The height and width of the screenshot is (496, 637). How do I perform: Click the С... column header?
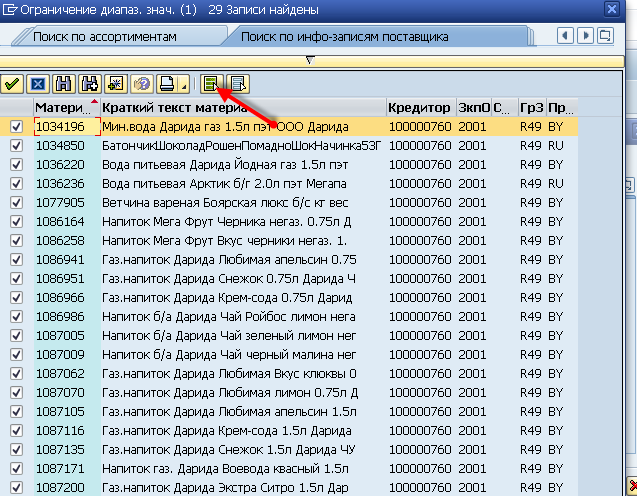[505, 108]
